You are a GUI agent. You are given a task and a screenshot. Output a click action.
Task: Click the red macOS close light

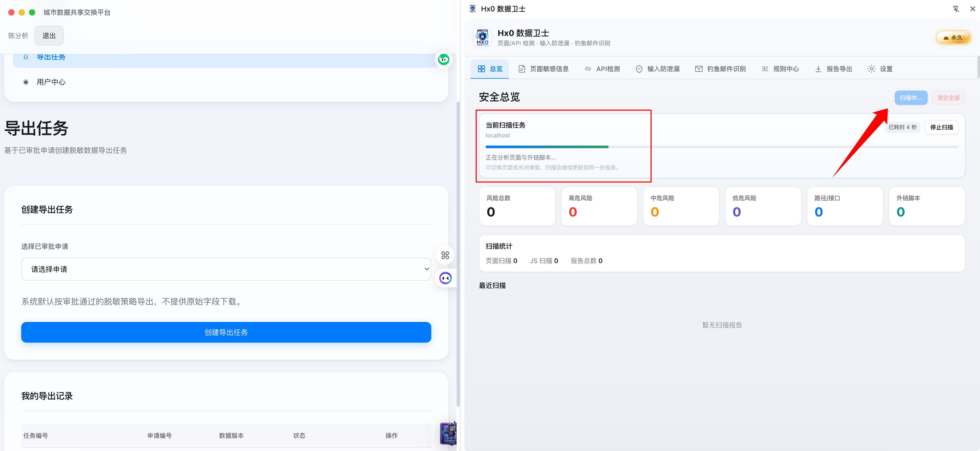click(11, 13)
